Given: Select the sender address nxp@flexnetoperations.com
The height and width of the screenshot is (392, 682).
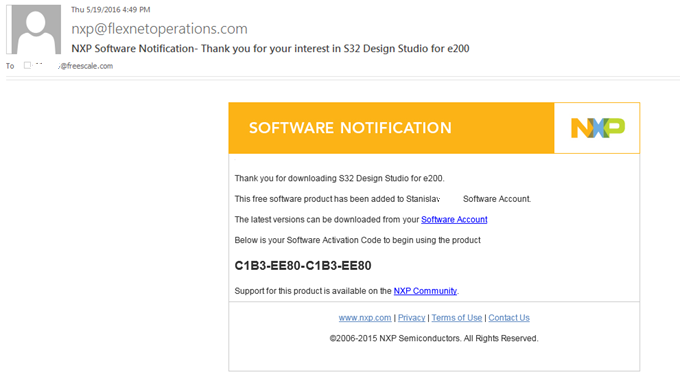Looking at the screenshot, I should (x=159, y=29).
